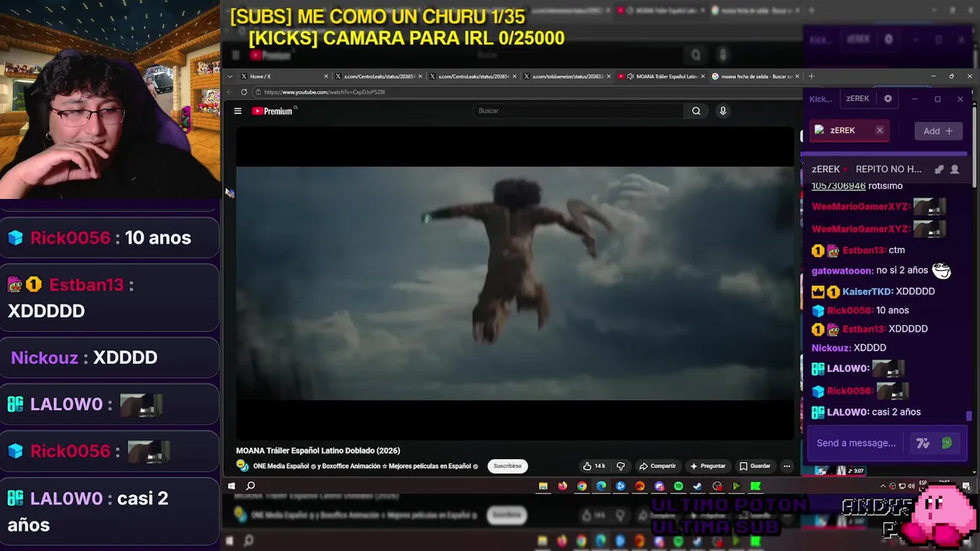Screen dimensions: 980x551
Task: Open Windows Start menu
Action: point(230,486)
